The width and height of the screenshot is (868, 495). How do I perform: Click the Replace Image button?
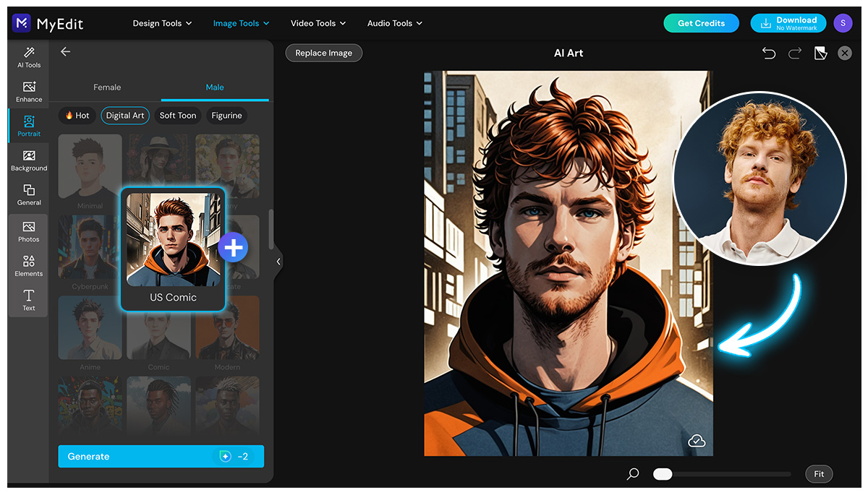pyautogui.click(x=323, y=52)
